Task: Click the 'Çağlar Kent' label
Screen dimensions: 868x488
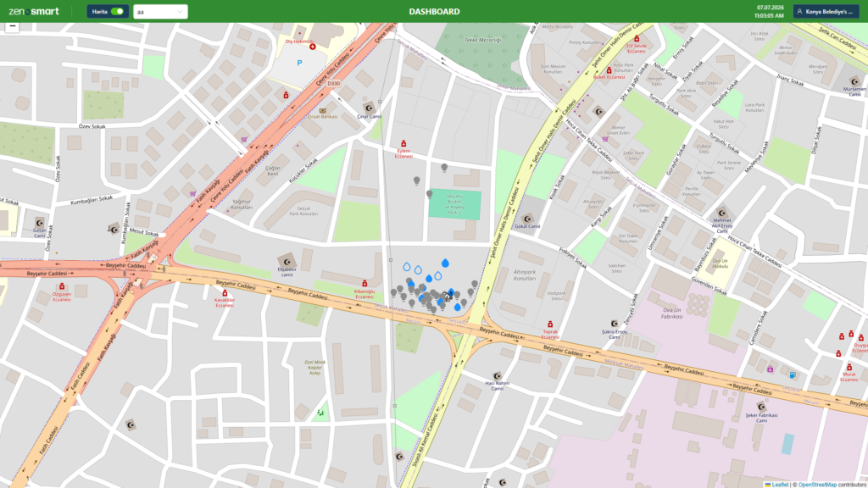Action: (x=273, y=170)
